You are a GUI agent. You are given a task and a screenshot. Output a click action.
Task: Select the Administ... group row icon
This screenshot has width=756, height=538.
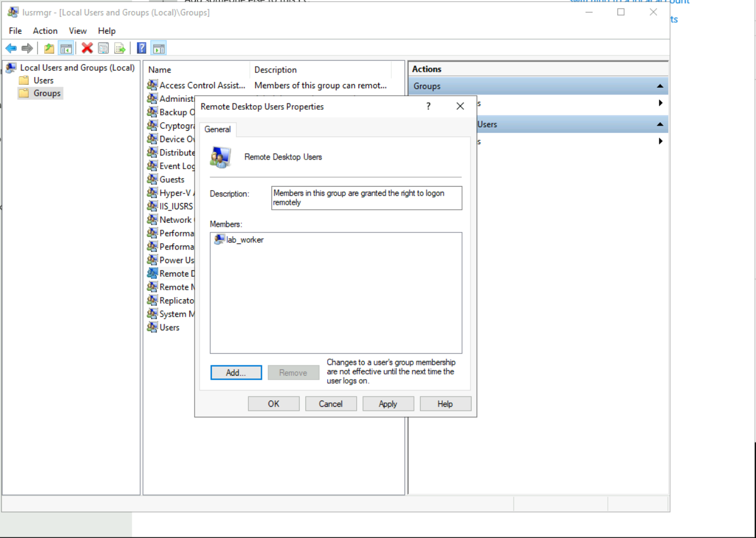pos(152,98)
